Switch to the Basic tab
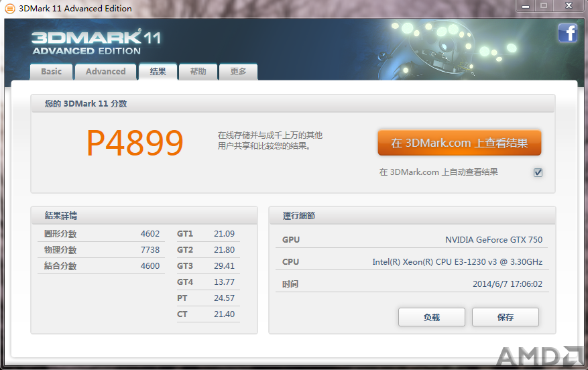 click(52, 72)
